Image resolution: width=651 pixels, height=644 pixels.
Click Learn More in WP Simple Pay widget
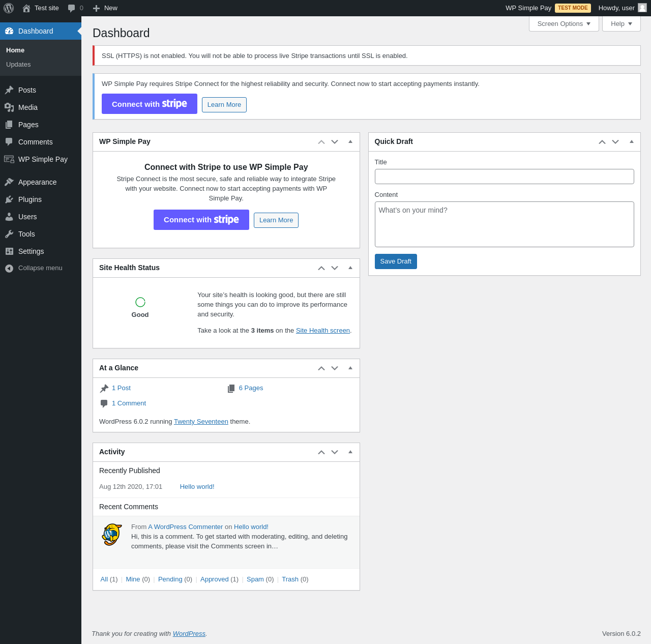point(276,220)
